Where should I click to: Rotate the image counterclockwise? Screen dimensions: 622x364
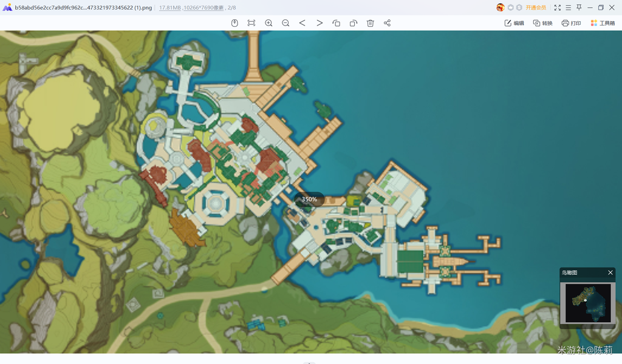pos(337,23)
